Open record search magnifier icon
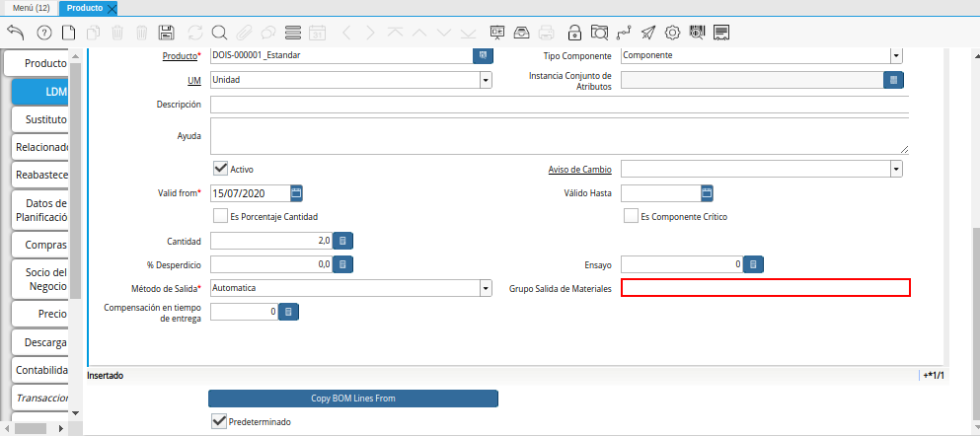980x436 pixels. point(218,32)
